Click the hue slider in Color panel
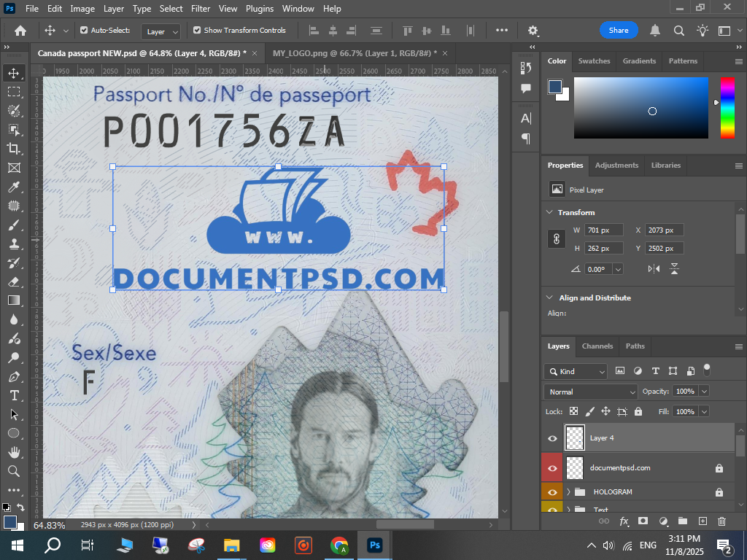Image resolution: width=747 pixels, height=560 pixels. [x=727, y=107]
